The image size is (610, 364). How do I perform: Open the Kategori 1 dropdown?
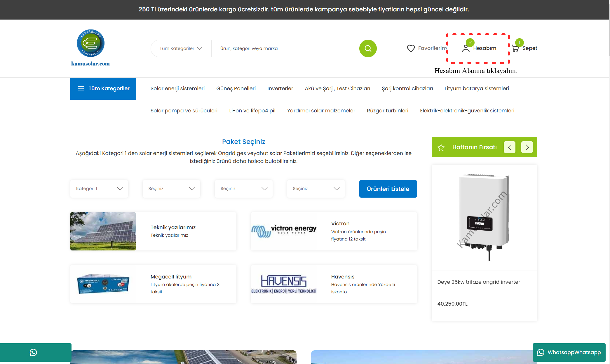click(x=99, y=189)
